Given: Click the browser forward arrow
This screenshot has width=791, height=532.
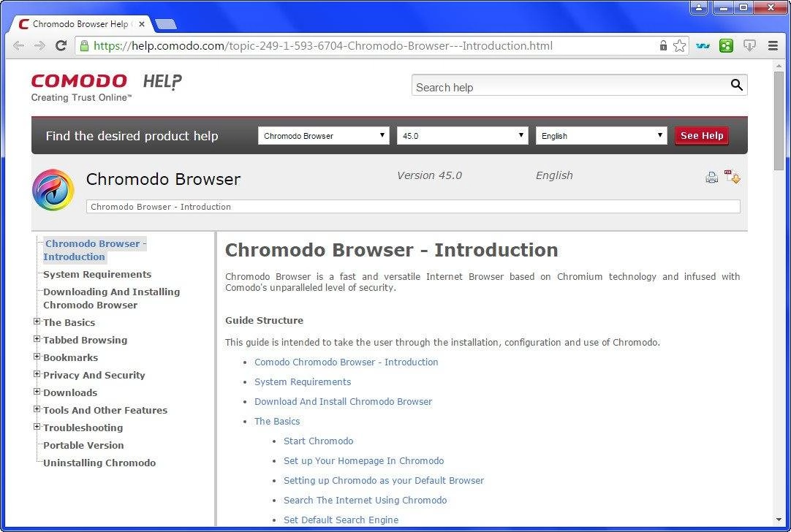Looking at the screenshot, I should 39,46.
